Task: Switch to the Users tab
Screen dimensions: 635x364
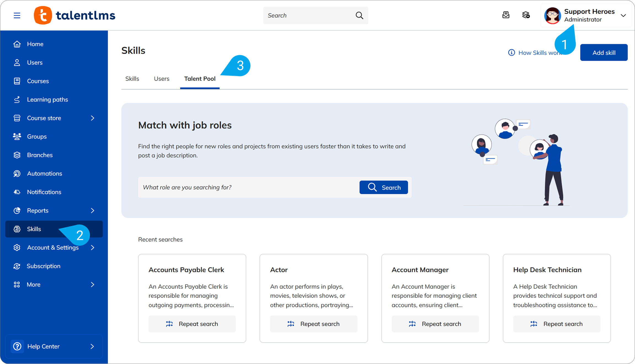Action: (x=161, y=79)
